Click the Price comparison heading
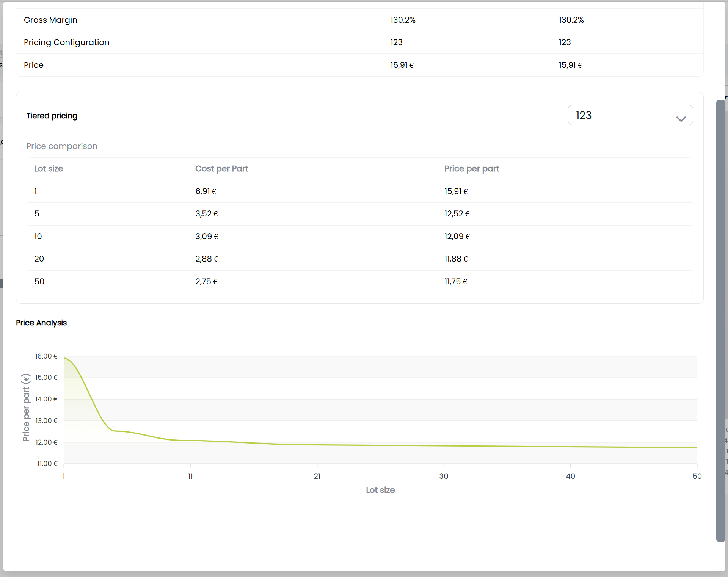 pyautogui.click(x=62, y=146)
